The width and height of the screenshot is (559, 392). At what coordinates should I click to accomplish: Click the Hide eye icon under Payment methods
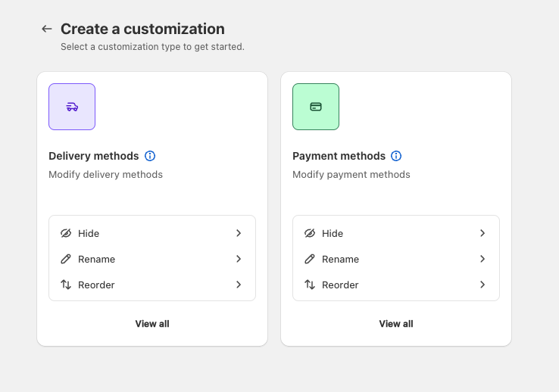pyautogui.click(x=310, y=233)
